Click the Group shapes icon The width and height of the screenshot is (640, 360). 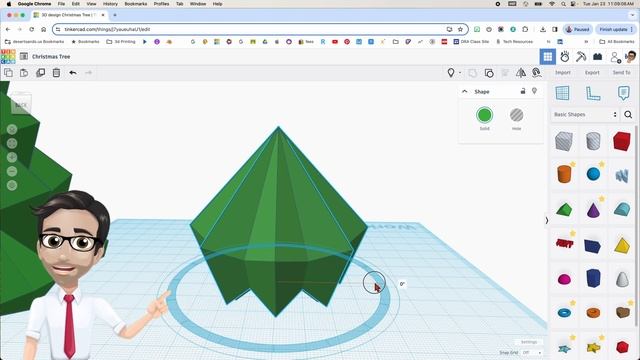(473, 73)
